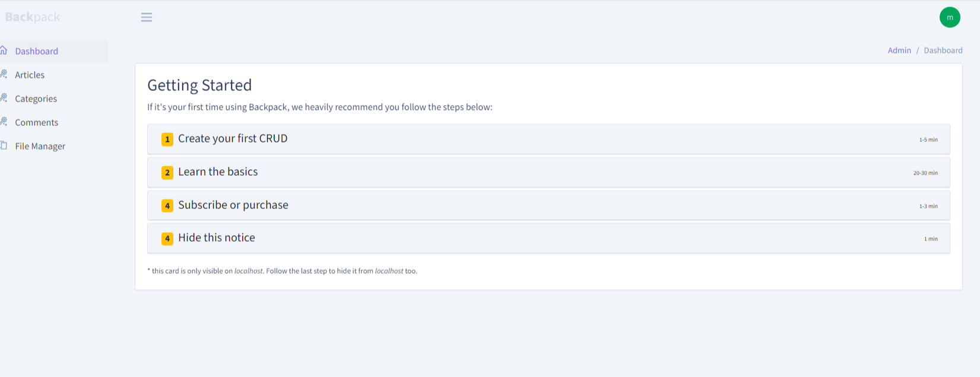Click the hamburger sidebar toggle icon
Viewport: 980px width, 377px height.
coord(147,17)
